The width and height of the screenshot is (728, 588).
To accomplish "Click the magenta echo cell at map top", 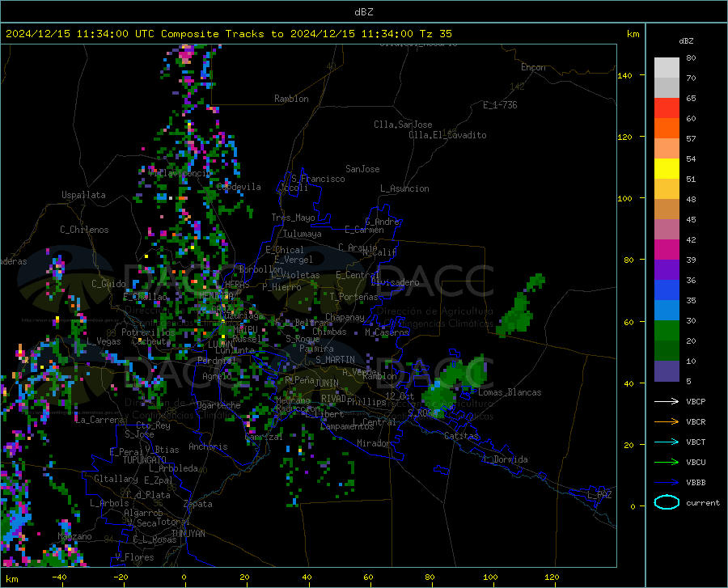I will 186,54.
